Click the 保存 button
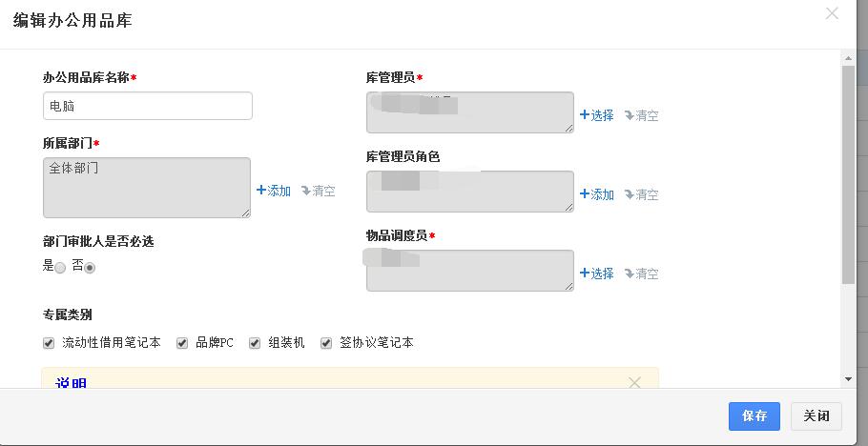This screenshot has width=868, height=446. [x=754, y=416]
